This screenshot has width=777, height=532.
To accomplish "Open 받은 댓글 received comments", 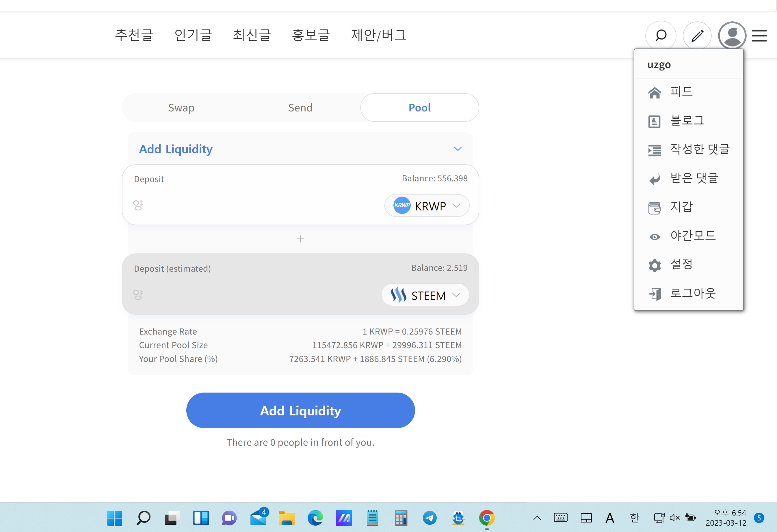I will tap(694, 178).
